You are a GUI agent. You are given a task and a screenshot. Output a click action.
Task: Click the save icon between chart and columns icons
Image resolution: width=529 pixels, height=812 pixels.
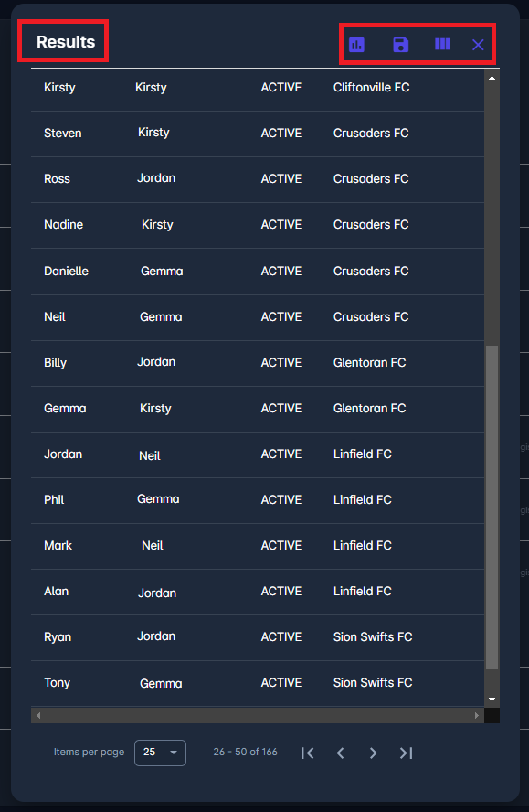[x=400, y=44]
